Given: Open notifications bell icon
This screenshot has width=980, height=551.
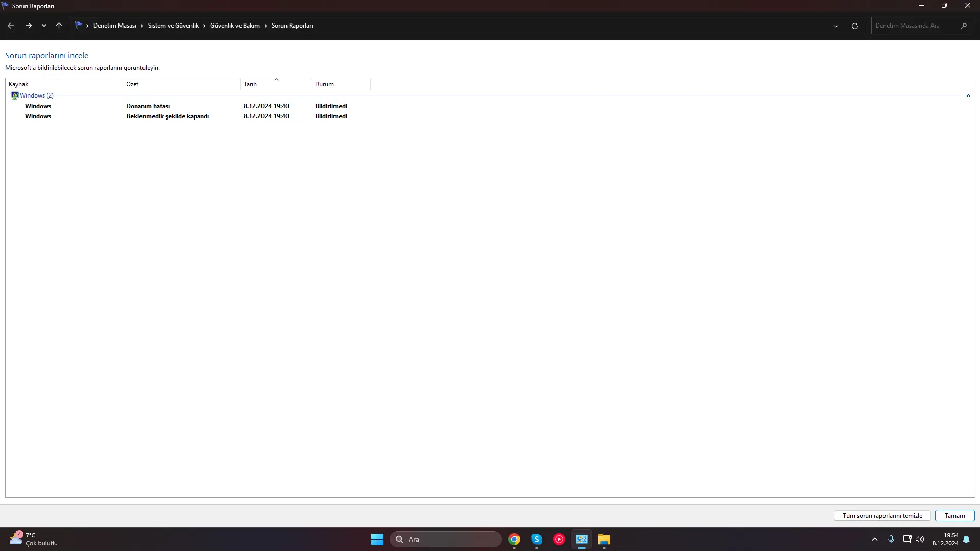Looking at the screenshot, I should coord(966,539).
